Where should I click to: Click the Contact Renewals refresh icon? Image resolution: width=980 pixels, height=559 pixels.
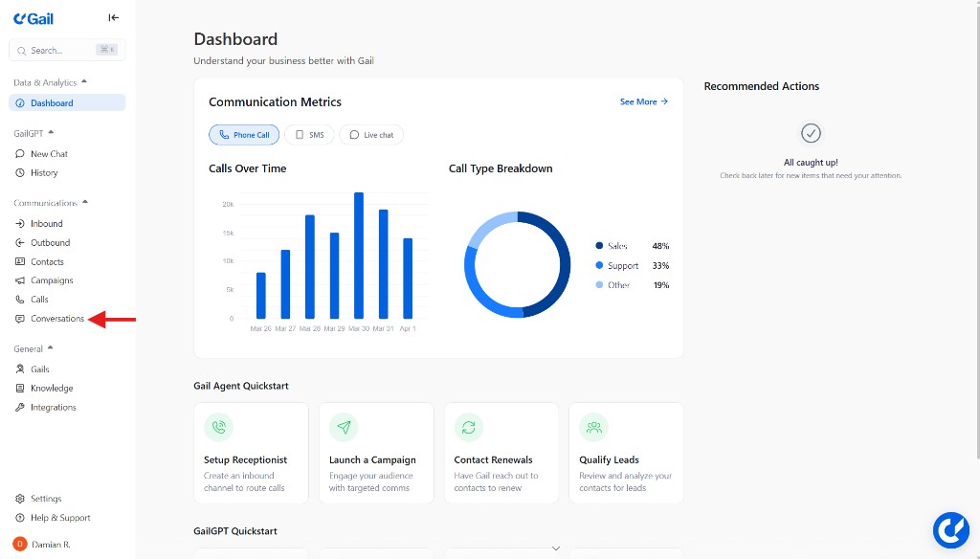coord(469,427)
